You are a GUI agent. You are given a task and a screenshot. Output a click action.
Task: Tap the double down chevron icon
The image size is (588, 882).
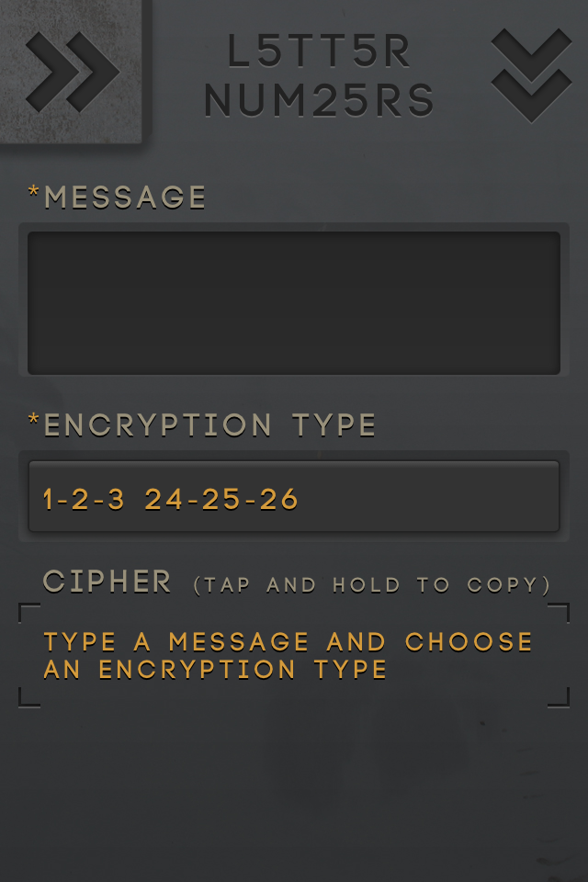tap(531, 74)
